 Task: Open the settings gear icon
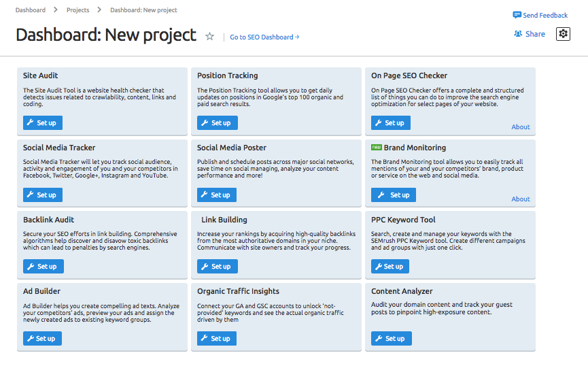(x=563, y=34)
